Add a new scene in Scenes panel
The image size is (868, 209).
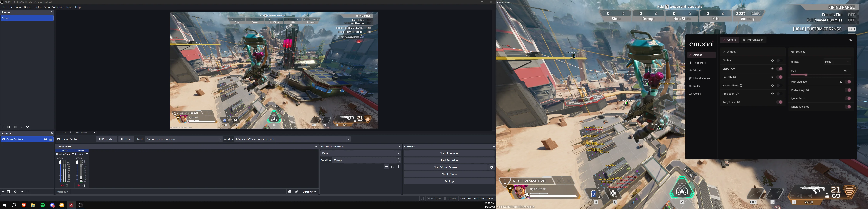3,127
